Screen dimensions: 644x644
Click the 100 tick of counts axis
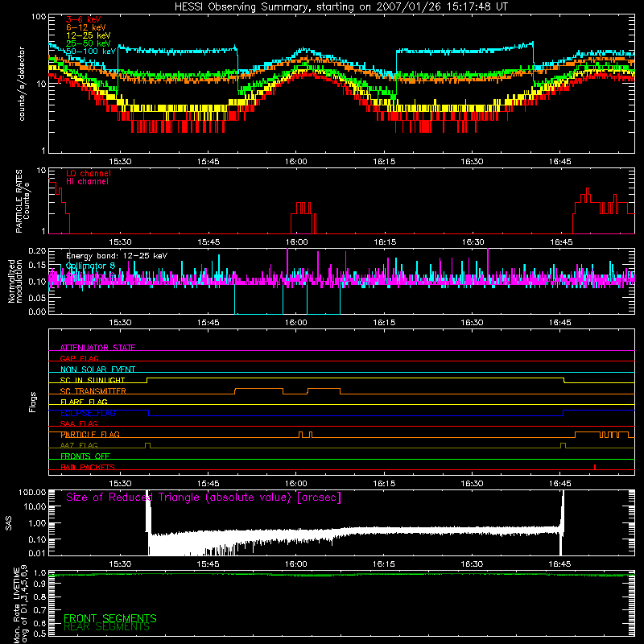(x=39, y=17)
